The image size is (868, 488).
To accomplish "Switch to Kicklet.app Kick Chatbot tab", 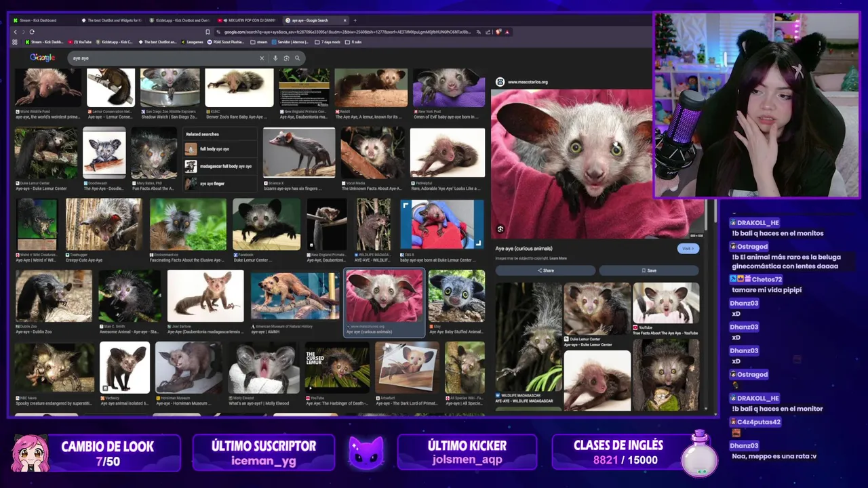I will point(180,20).
